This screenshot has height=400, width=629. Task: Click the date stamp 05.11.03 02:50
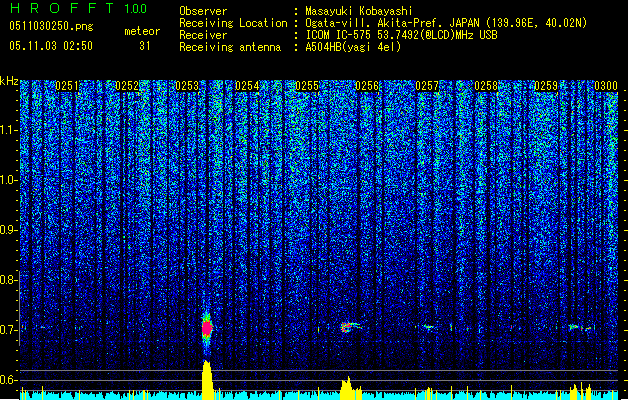tap(51, 46)
